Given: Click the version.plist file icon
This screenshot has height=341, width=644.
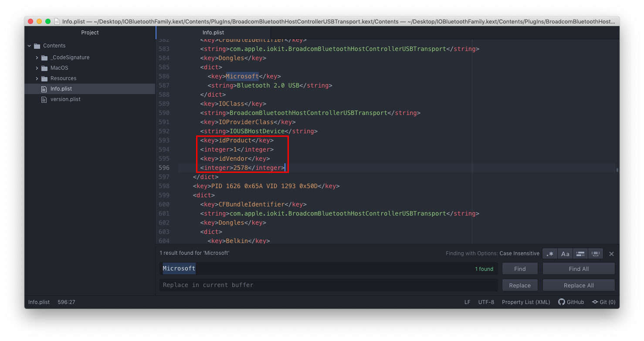Looking at the screenshot, I should click(x=44, y=99).
